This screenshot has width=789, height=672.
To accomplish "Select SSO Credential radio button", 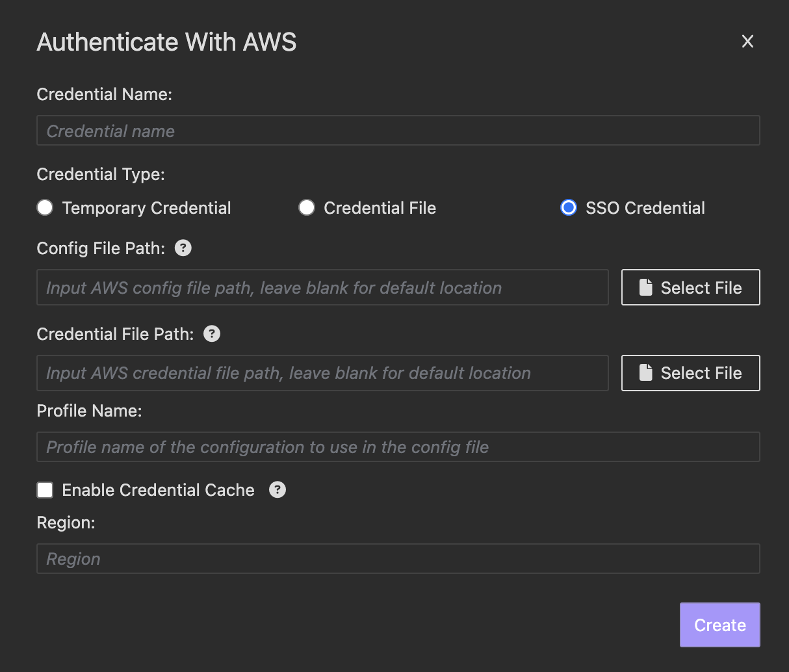I will [569, 207].
